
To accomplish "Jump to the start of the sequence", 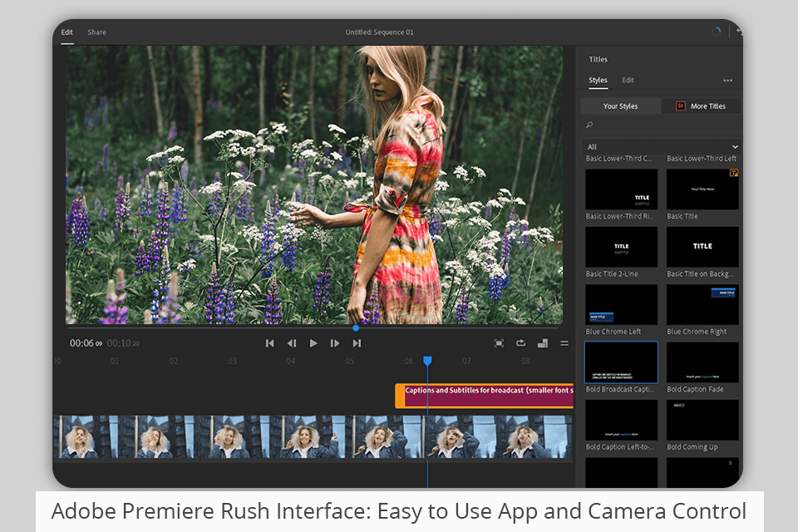I will click(x=269, y=343).
